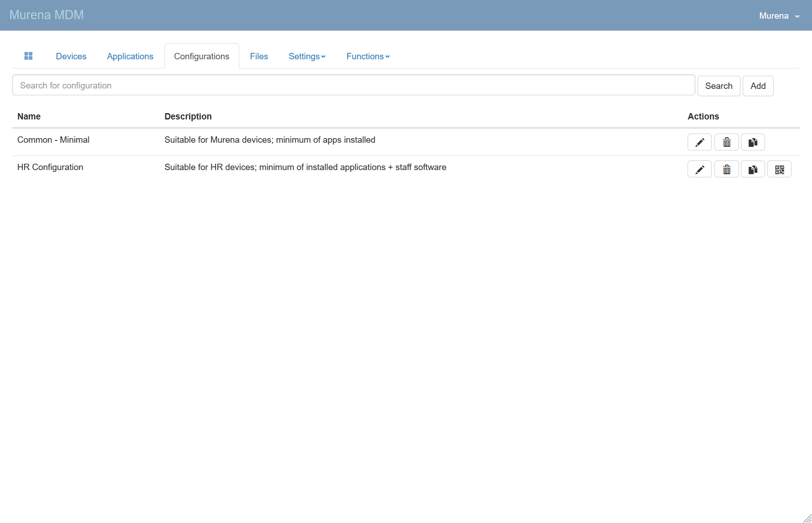Focus the Search for configuration field
The width and height of the screenshot is (812, 523).
pos(353,85)
